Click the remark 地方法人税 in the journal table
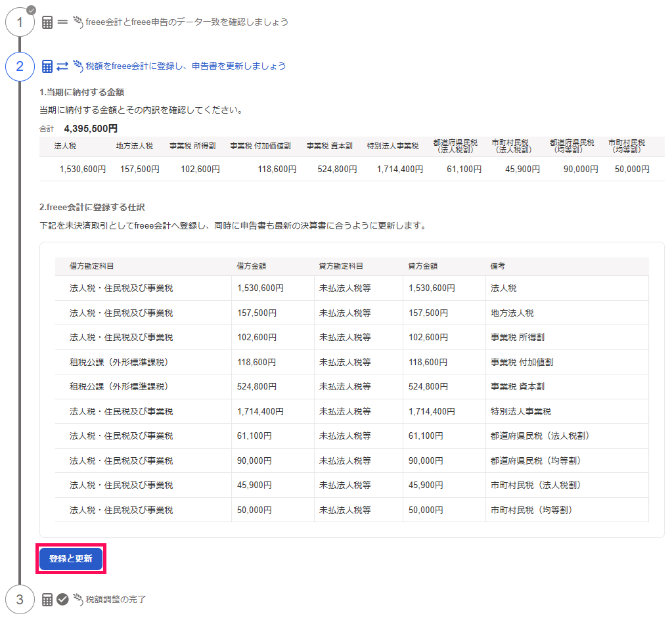The width and height of the screenshot is (672, 626). click(512, 313)
